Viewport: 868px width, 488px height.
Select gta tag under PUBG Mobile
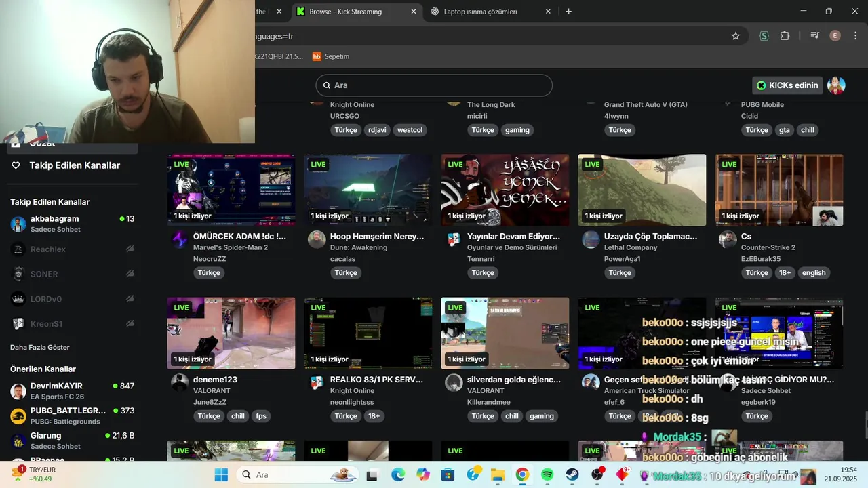click(785, 130)
